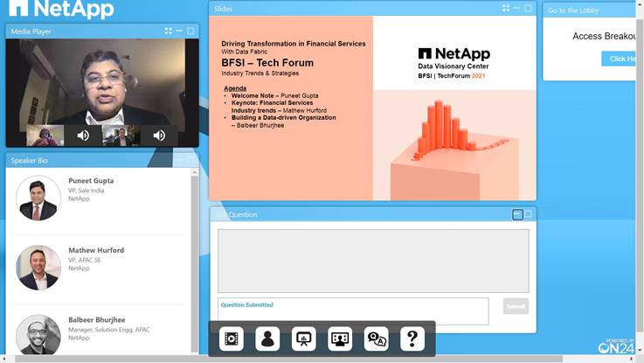Maximize the Media Player panel
The height and width of the screenshot is (363, 644).
pyautogui.click(x=190, y=31)
